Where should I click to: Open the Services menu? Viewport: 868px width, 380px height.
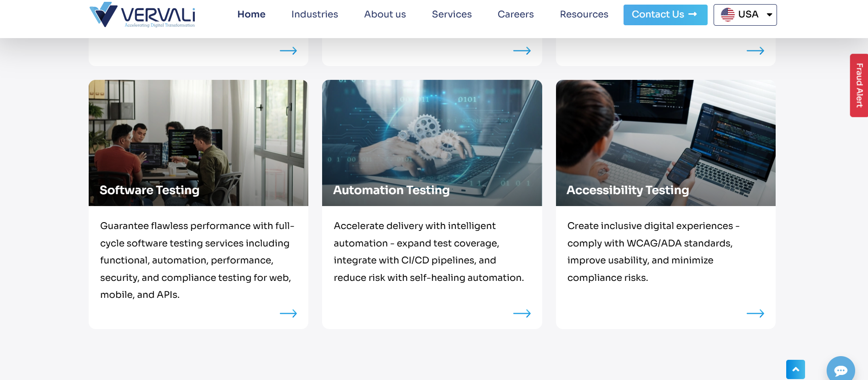[x=452, y=14]
